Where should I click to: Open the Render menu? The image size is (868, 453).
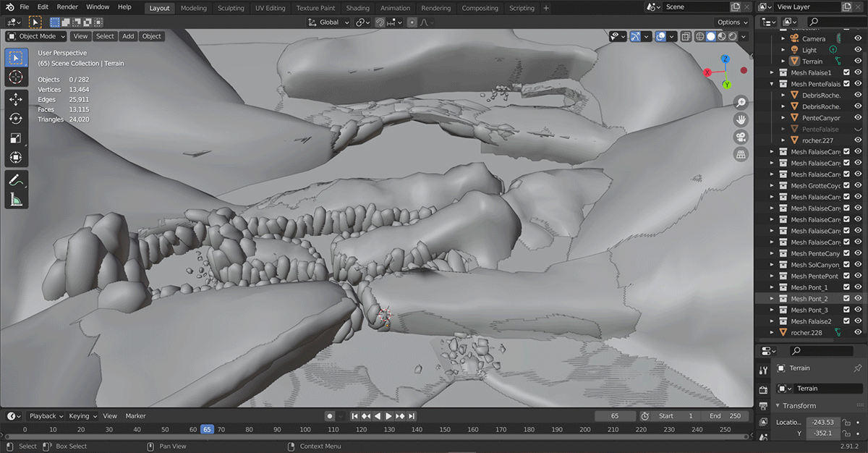67,7
